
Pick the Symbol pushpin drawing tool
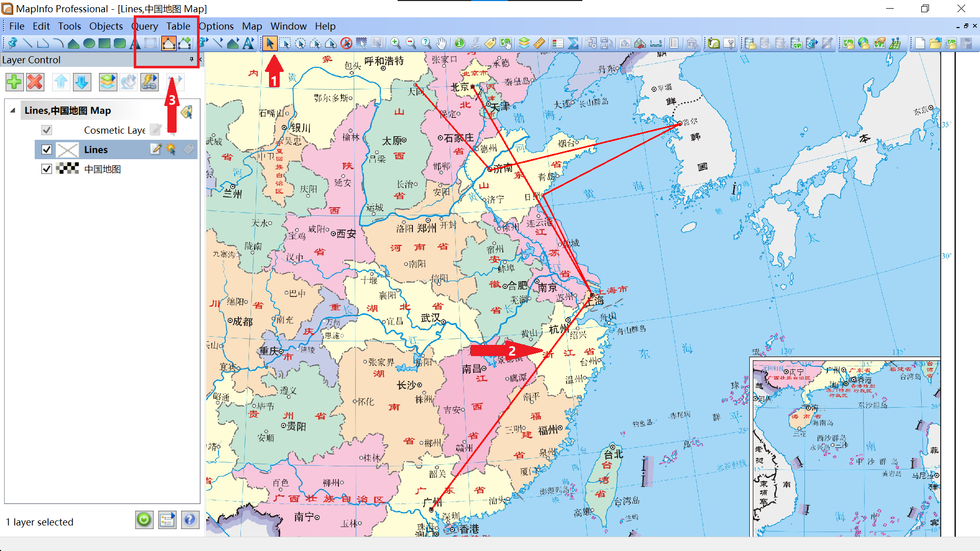[x=12, y=43]
